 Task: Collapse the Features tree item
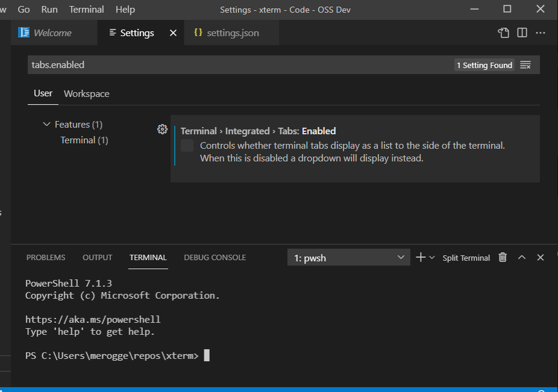(x=47, y=124)
